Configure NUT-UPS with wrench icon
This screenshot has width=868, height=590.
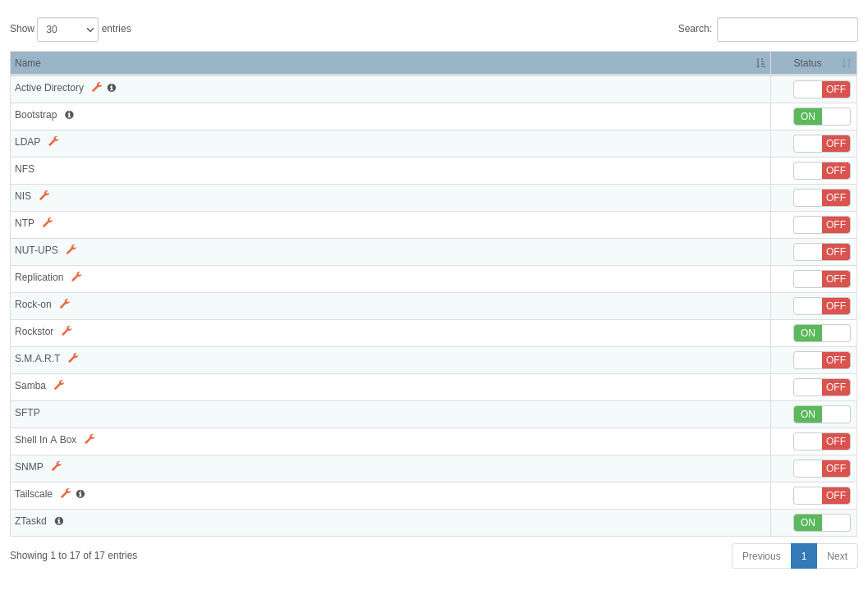[71, 250]
